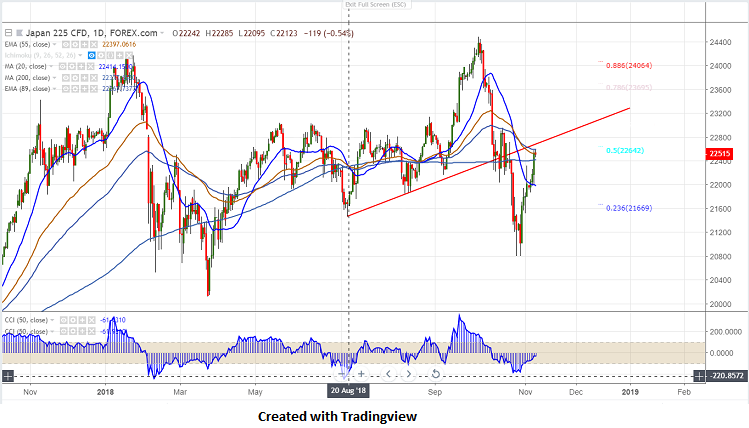Viewport: 749px width, 428px height.
Task: View Ichimoku source code braces icon
Action: click(110, 55)
